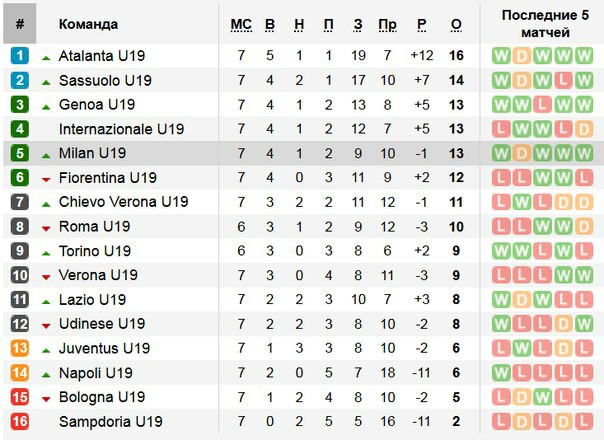The width and height of the screenshot is (604, 440).
Task: Sort table by О points column header
Action: [x=456, y=25]
